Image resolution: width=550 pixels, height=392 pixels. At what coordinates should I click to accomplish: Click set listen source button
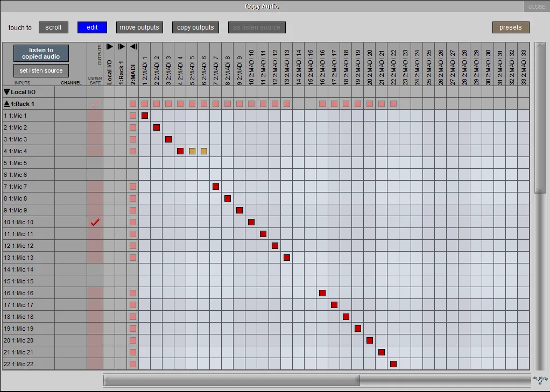(41, 70)
